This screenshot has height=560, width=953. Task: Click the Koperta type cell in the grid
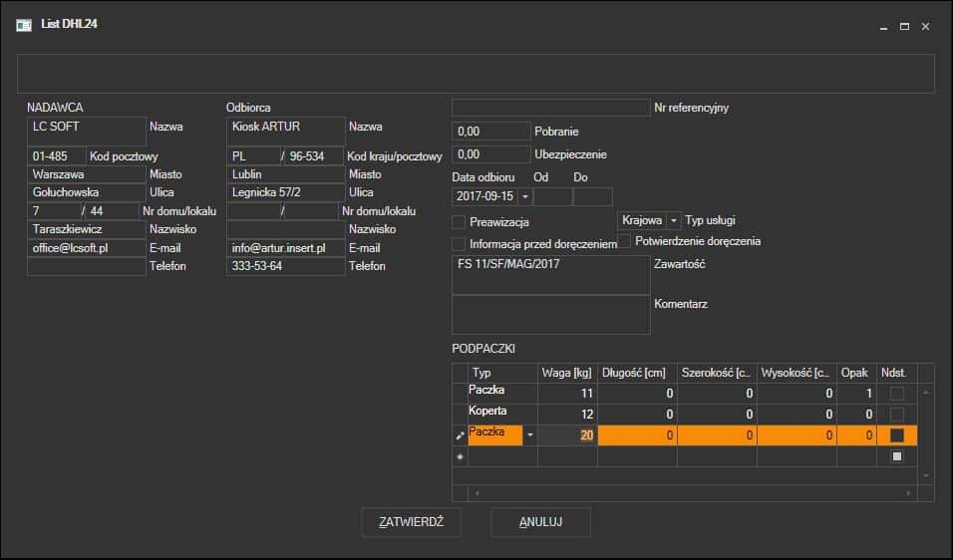click(502, 415)
